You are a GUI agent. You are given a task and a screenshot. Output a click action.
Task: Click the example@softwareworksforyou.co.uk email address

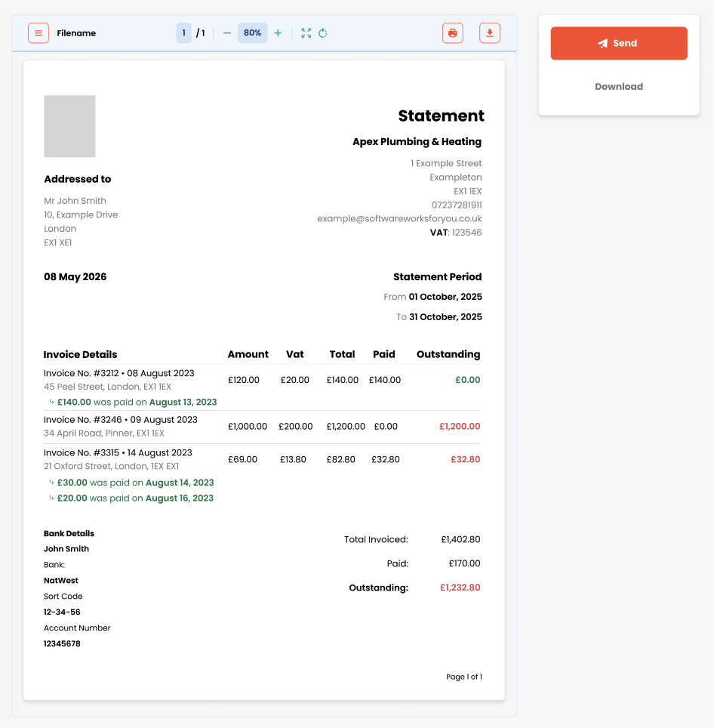[399, 219]
